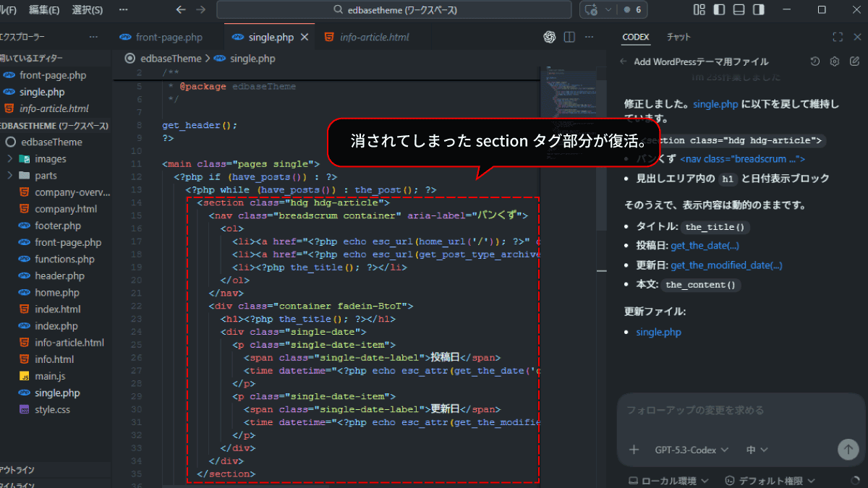This screenshot has height=488, width=868.
Task: Open the GPT-5.3-Codex model dropdown
Action: click(x=692, y=450)
